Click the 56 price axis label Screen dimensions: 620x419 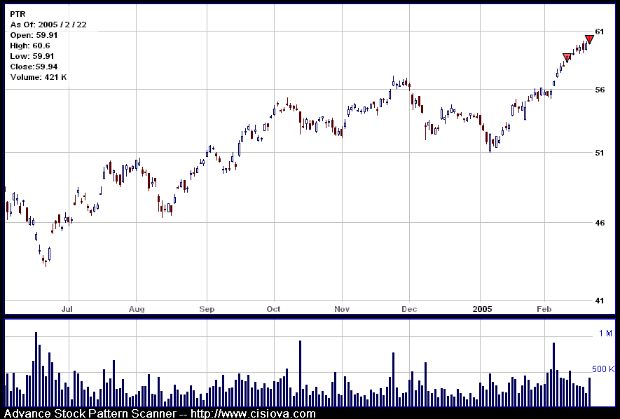599,90
